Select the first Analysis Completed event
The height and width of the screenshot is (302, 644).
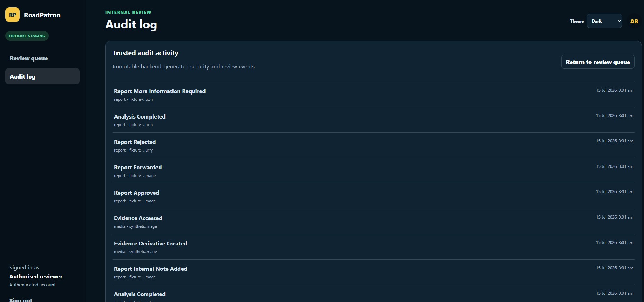pos(373,120)
